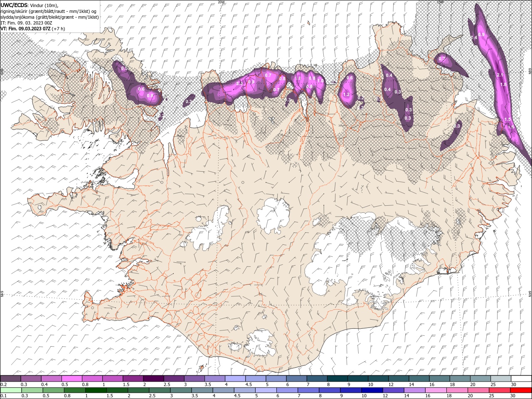Pick the deep blue rain swatch between 10 and 12
The width and height of the screenshot is (532, 399).
click(x=372, y=390)
